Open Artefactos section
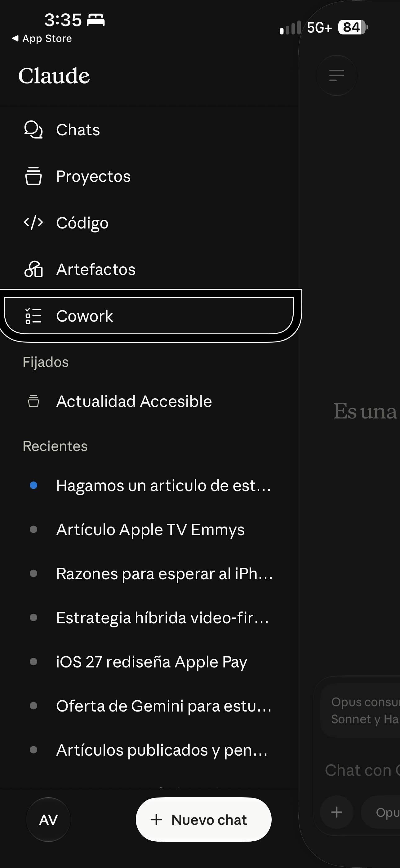The image size is (400, 868). pos(149,269)
